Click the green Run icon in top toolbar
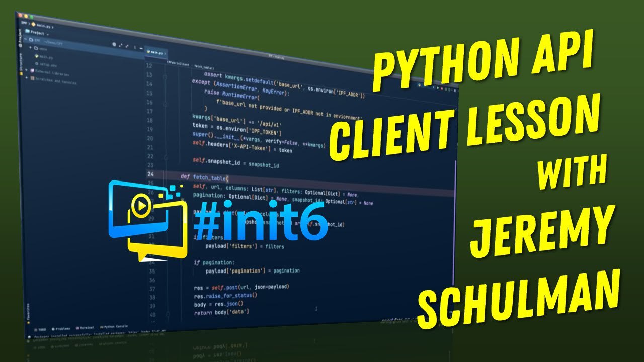Image resolution: width=644 pixels, height=362 pixels. pos(438,88)
